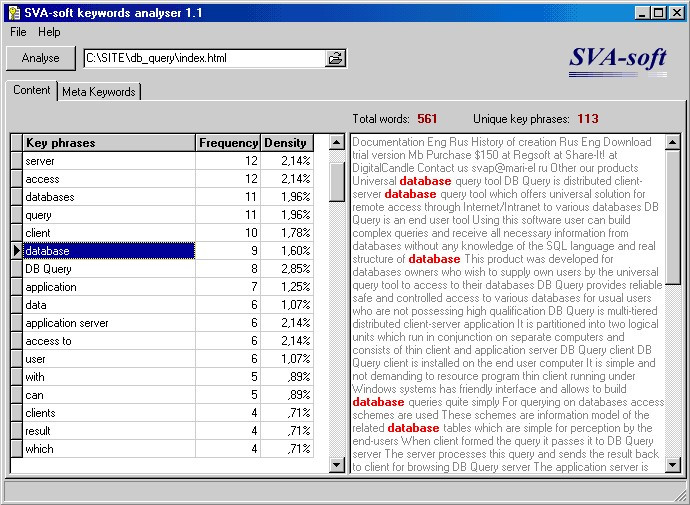The image size is (690, 505).
Task: Click the row selector beside 'server'
Action: (x=17, y=161)
